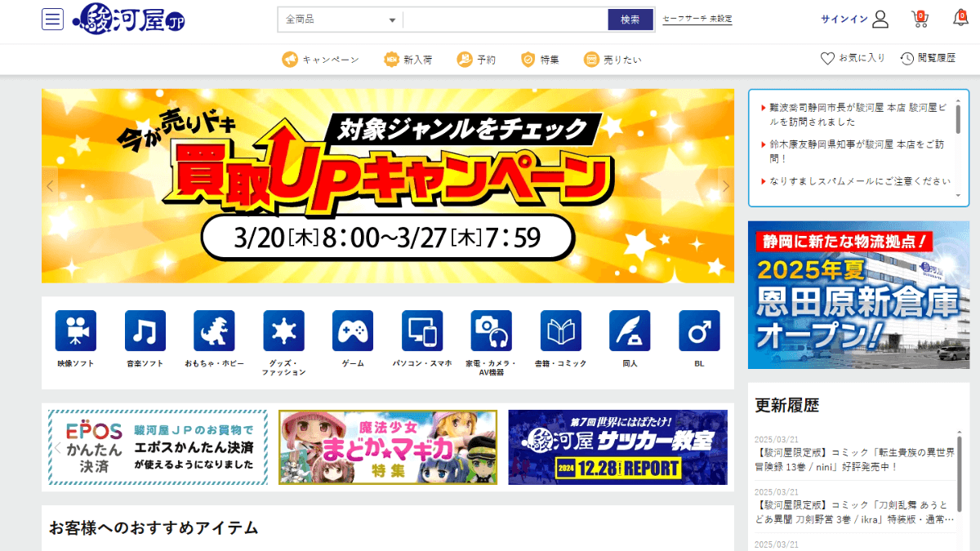Select the 家電・カメラ・AV機器 category icon
980x551 pixels.
[492, 331]
